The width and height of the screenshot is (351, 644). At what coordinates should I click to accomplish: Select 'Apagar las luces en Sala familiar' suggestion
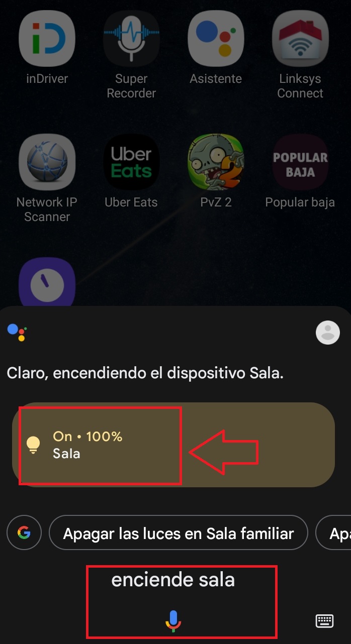click(x=178, y=533)
